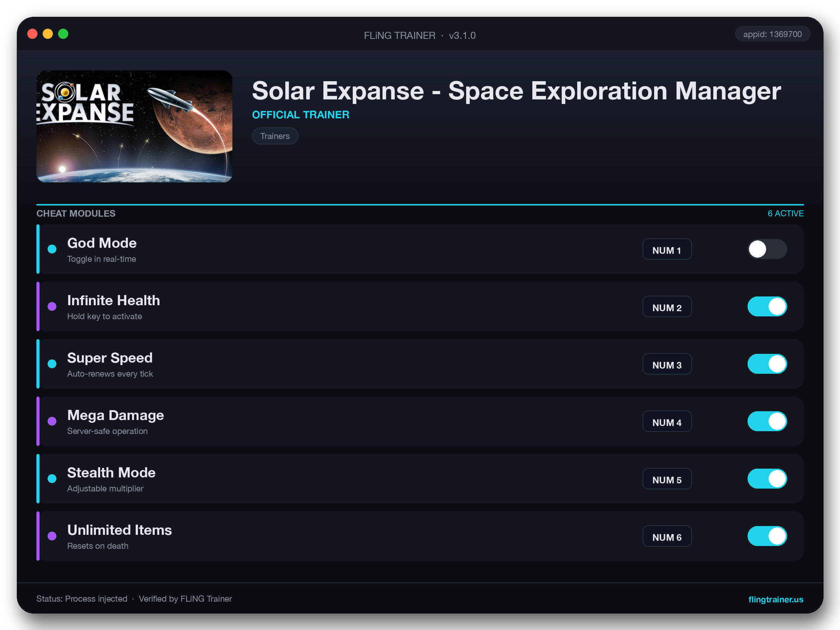Select the NUM 3 hotkey button

point(667,364)
